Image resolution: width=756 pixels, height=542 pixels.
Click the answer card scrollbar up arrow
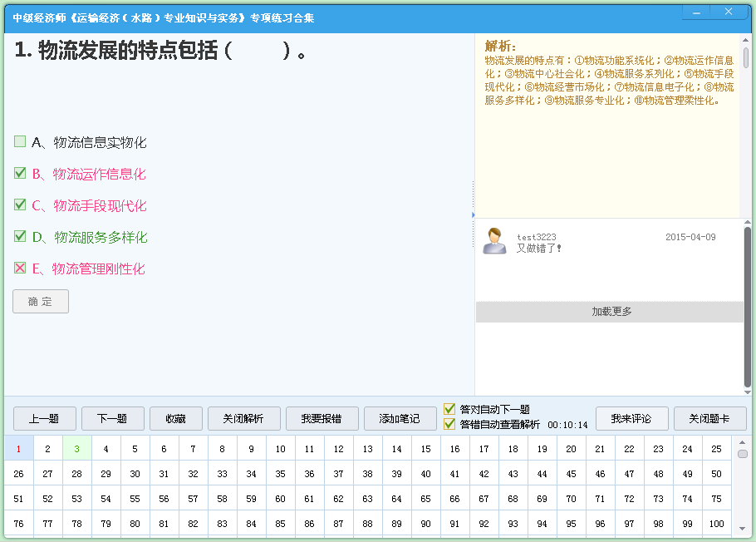tap(743, 441)
